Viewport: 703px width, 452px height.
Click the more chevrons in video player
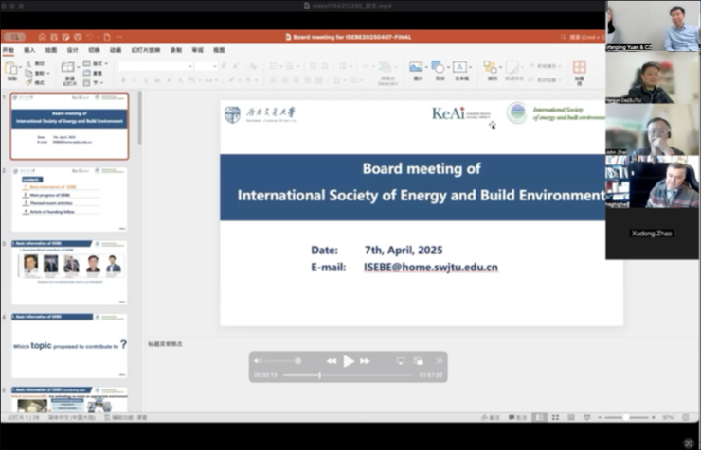[x=439, y=361]
